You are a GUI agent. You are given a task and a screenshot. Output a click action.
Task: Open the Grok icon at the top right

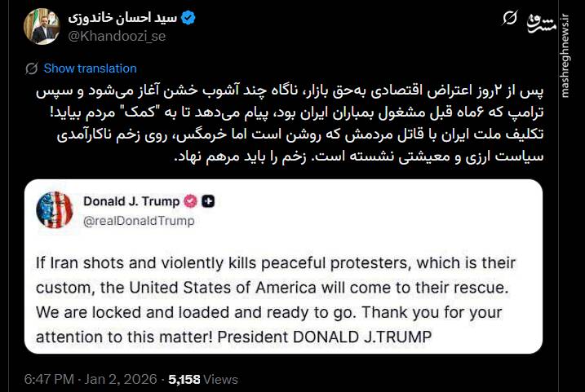pyautogui.click(x=509, y=18)
